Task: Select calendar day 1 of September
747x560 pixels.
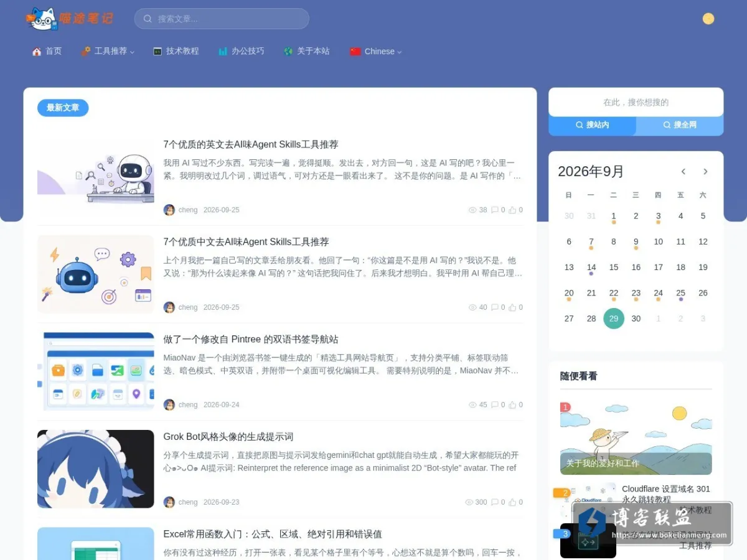Action: click(x=614, y=216)
